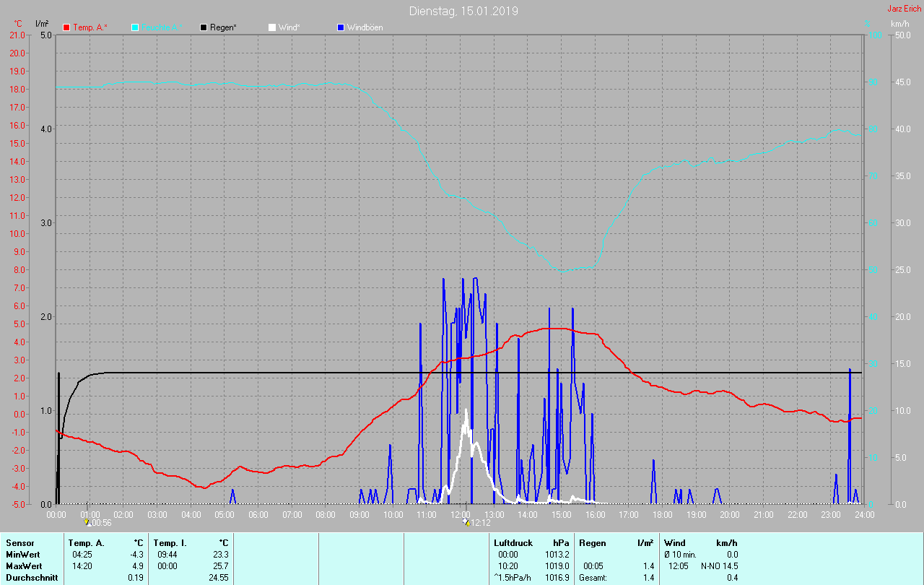Image resolution: width=924 pixels, height=585 pixels.
Task: Click the Durchschnitt row label
Action: [x=32, y=577]
